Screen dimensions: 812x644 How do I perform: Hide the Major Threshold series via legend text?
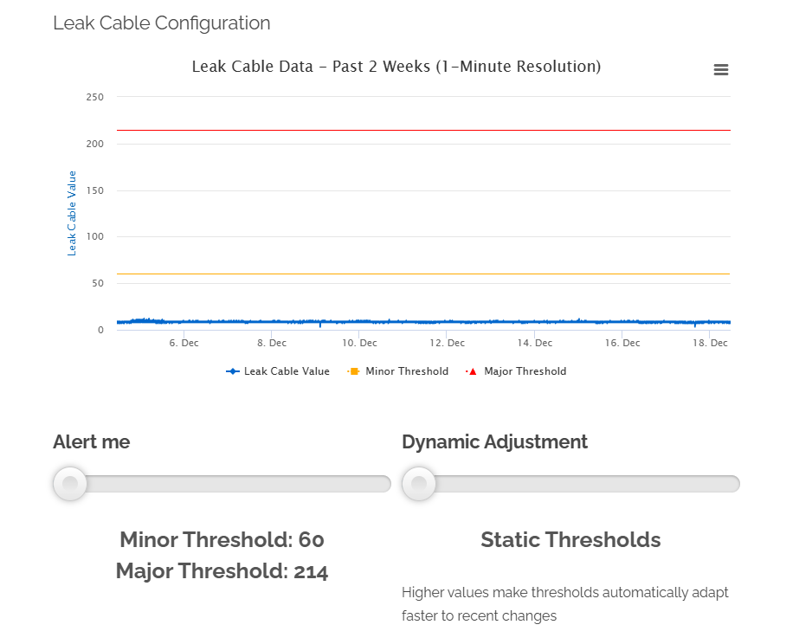tap(525, 371)
